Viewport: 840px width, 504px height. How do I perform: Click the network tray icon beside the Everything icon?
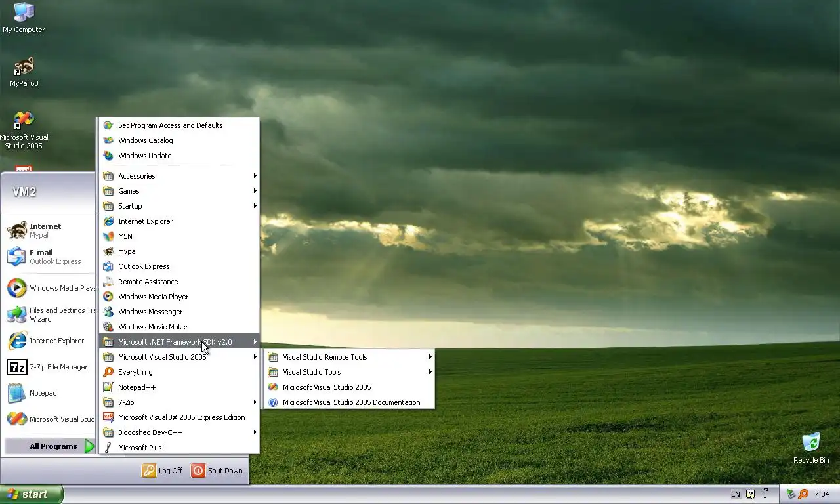click(791, 494)
